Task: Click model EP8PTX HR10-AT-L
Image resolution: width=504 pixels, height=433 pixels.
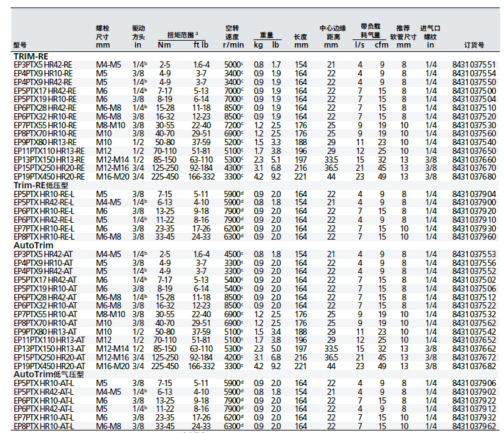Action: click(x=44, y=426)
